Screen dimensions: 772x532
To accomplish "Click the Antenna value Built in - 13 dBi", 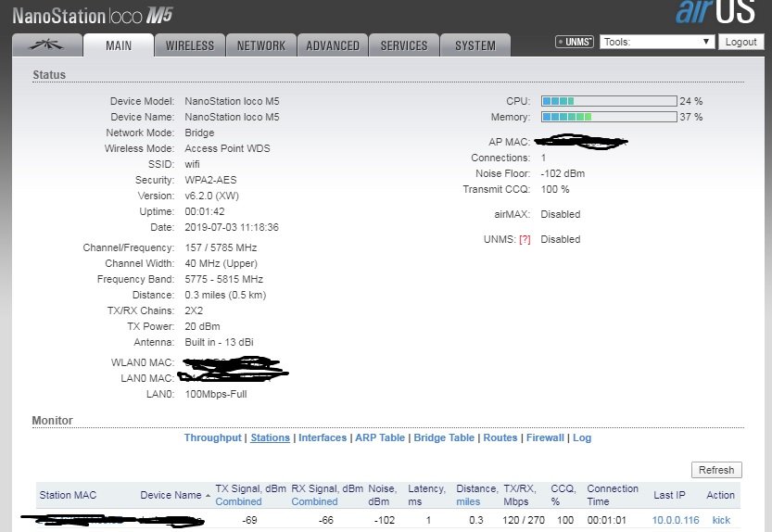I will pos(219,342).
